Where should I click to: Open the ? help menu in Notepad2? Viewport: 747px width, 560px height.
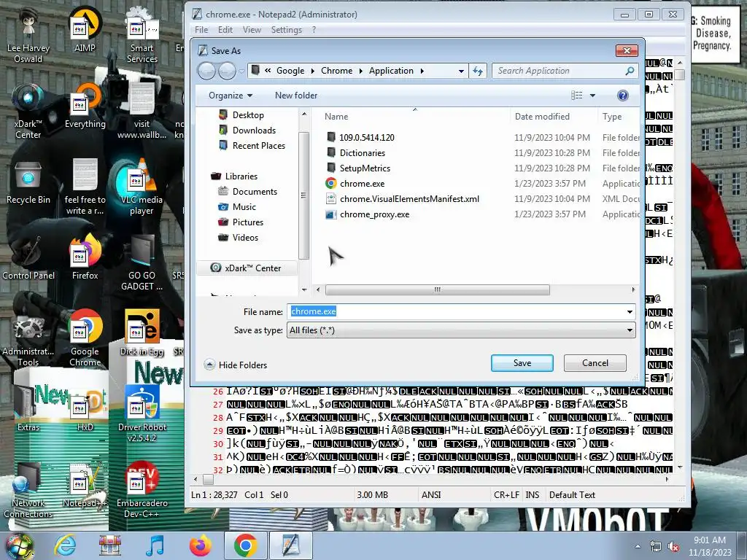(x=314, y=29)
